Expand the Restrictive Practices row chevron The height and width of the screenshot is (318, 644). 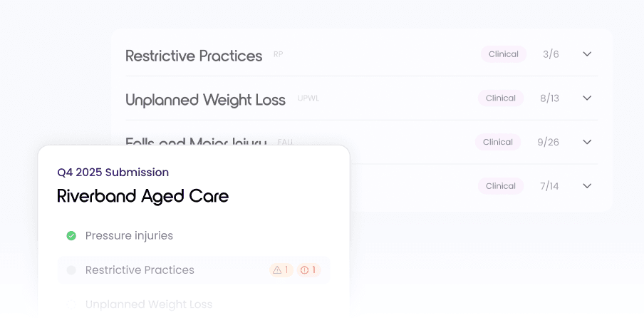tap(587, 53)
